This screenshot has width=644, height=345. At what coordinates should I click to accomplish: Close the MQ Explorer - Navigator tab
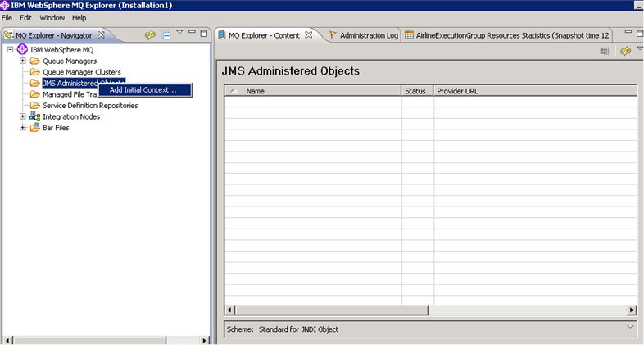[x=101, y=35]
